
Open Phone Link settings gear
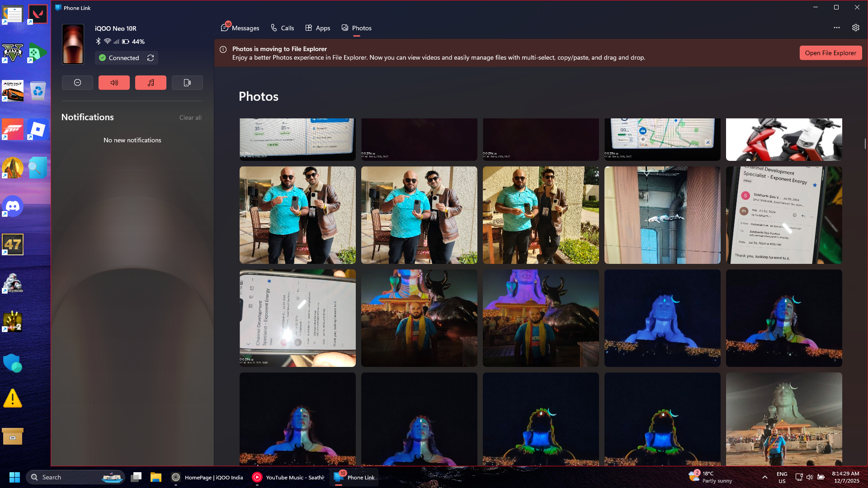pos(855,28)
